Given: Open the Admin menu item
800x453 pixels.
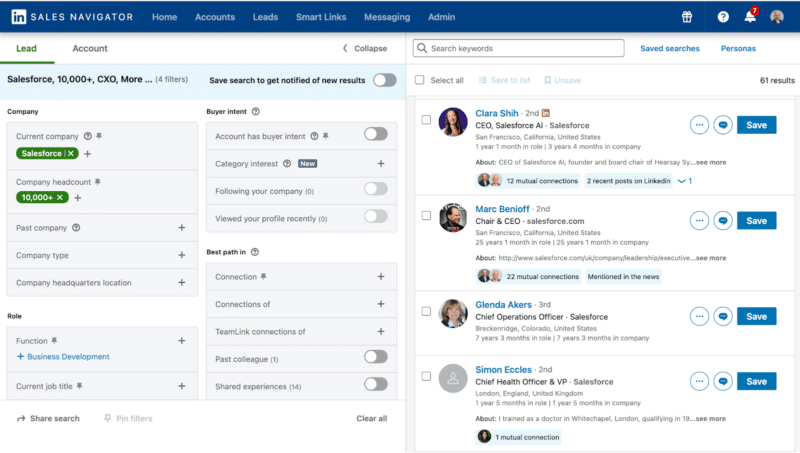Looking at the screenshot, I should coord(441,17).
